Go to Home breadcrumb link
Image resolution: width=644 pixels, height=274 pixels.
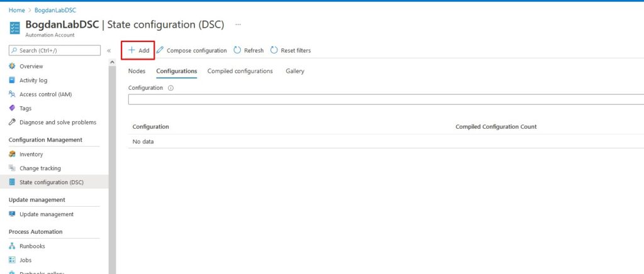(x=17, y=10)
